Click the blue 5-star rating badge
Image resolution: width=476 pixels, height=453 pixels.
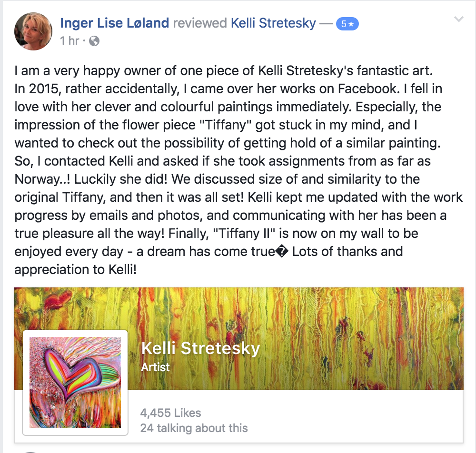(x=346, y=24)
